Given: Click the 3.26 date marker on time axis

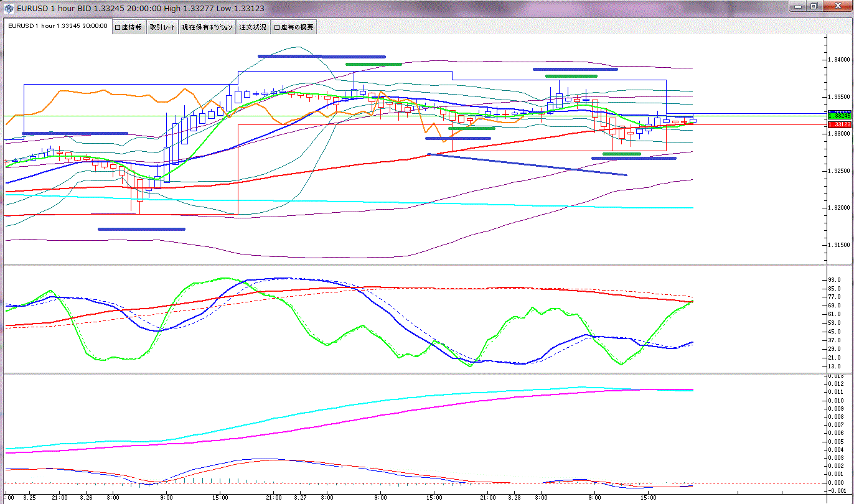Looking at the screenshot, I should [x=86, y=498].
